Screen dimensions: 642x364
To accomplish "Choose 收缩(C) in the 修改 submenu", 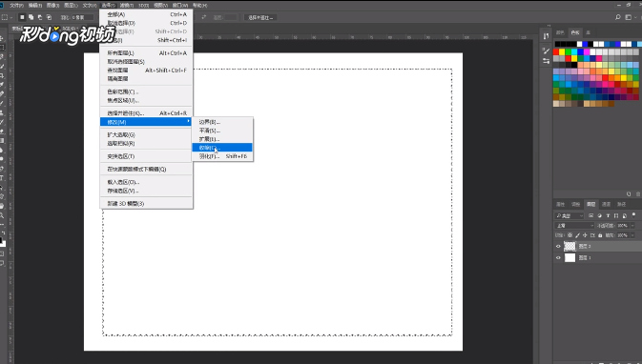I will (222, 148).
